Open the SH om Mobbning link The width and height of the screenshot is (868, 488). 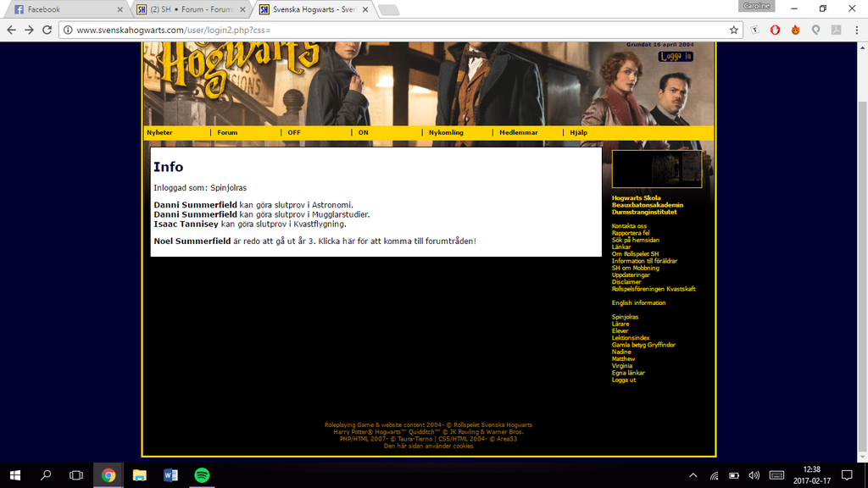(636, 269)
